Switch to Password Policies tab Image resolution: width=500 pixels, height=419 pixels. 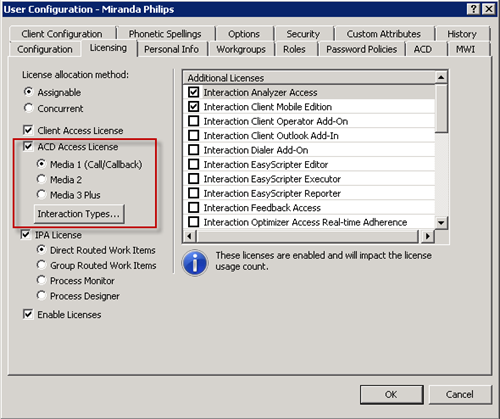point(362,49)
